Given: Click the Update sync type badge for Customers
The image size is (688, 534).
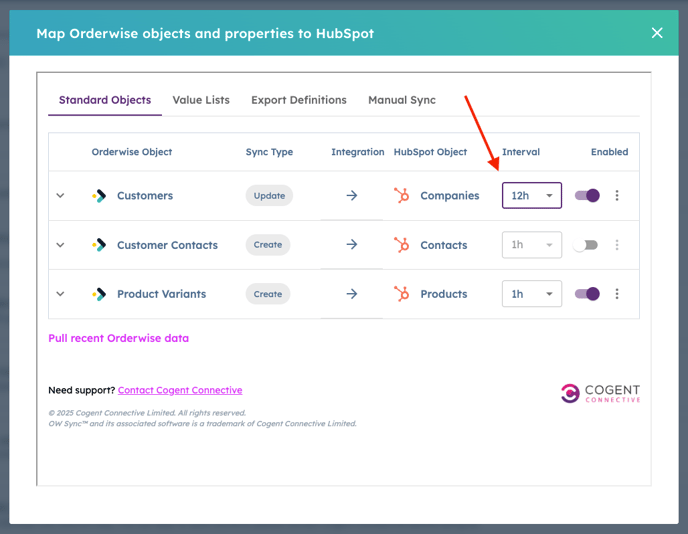Looking at the screenshot, I should click(269, 196).
